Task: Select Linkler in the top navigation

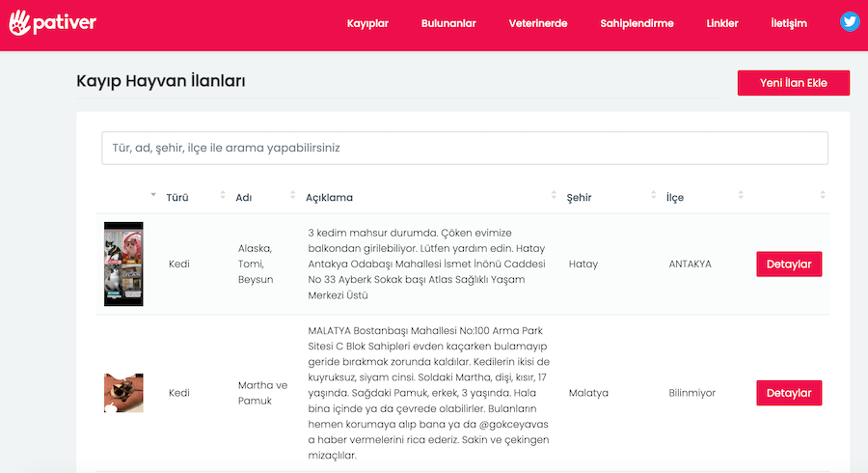Action: [722, 23]
